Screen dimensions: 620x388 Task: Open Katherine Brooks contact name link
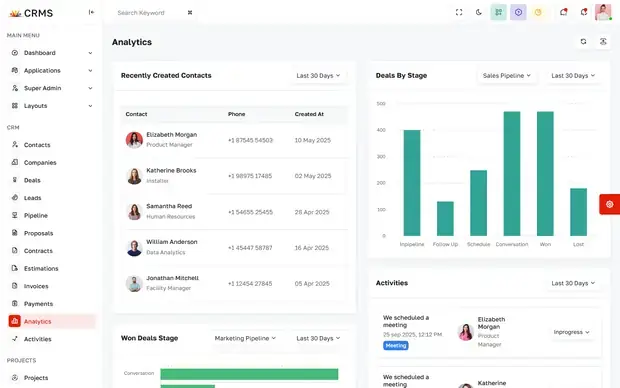pos(171,170)
